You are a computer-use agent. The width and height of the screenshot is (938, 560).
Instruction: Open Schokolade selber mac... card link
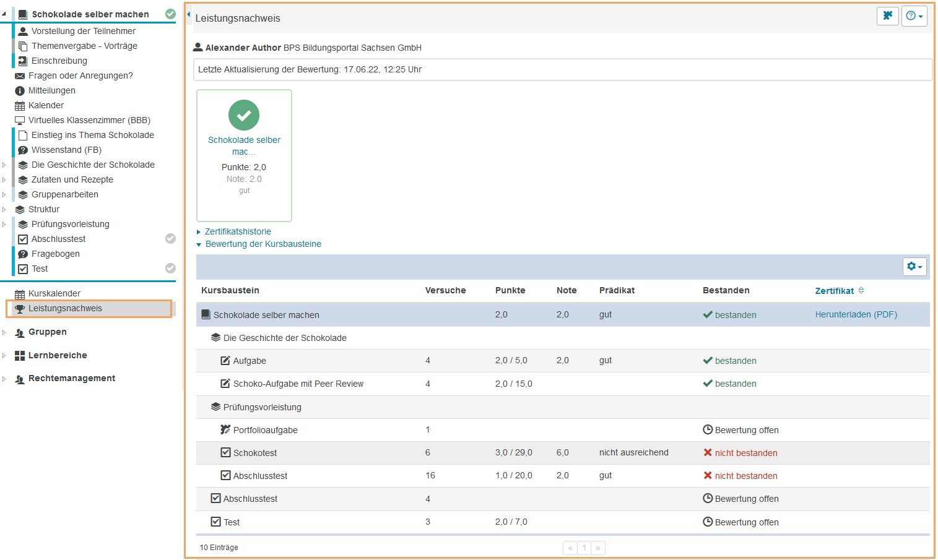[x=244, y=145]
